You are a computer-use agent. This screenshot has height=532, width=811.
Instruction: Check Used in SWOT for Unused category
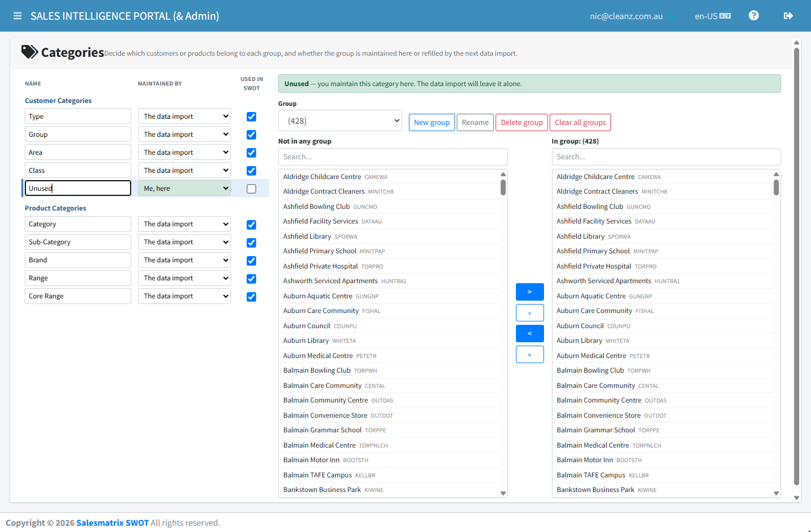(x=251, y=189)
